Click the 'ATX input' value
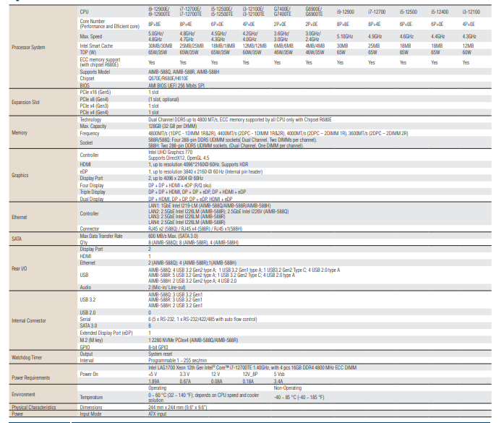 157,414
